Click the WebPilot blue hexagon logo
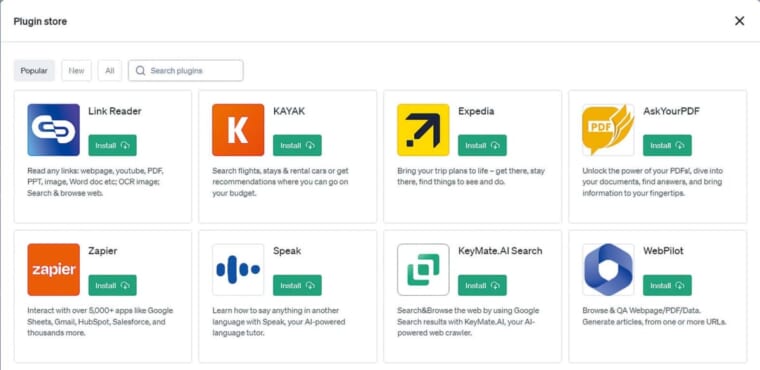 pos(608,270)
